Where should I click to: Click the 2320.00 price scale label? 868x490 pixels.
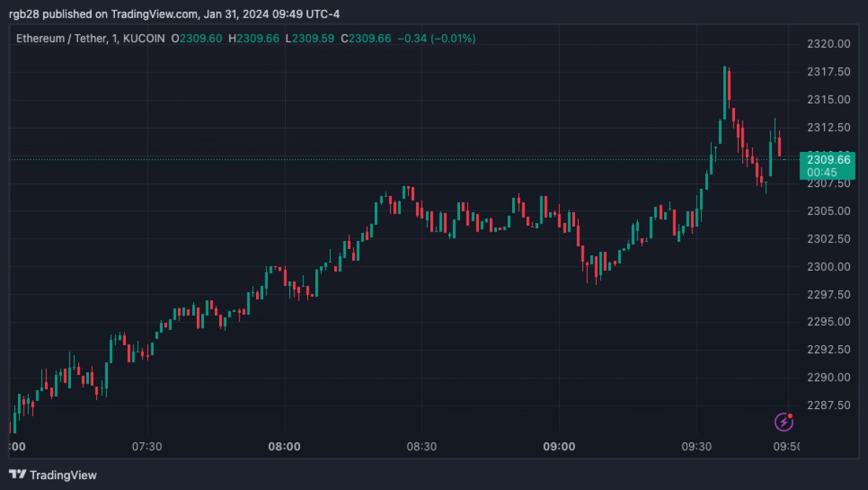(x=827, y=44)
